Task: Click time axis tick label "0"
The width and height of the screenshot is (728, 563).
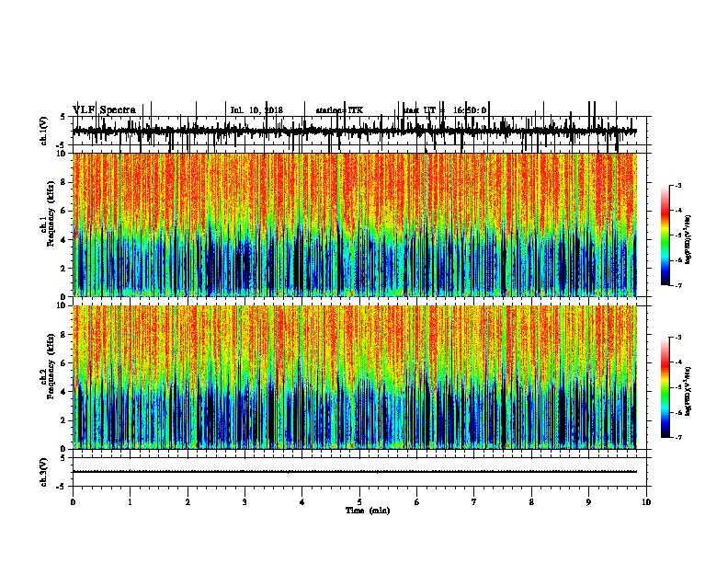Action: point(73,502)
